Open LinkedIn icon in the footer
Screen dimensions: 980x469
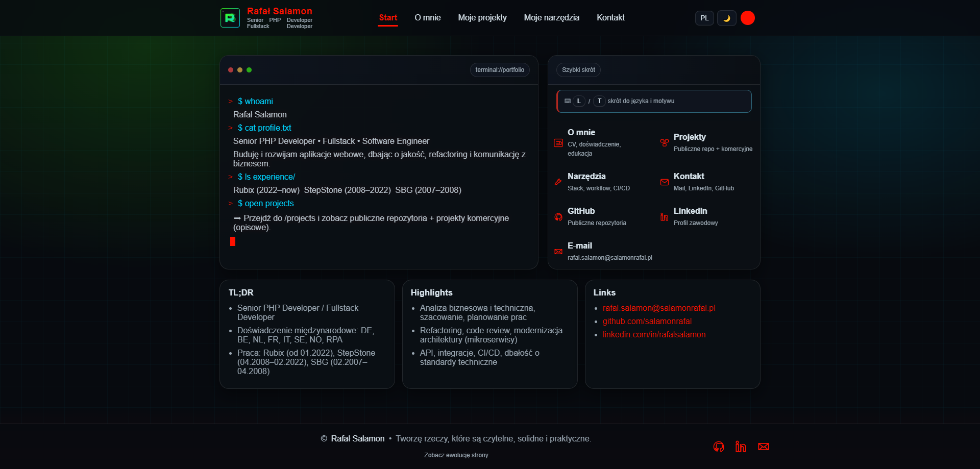pyautogui.click(x=741, y=447)
